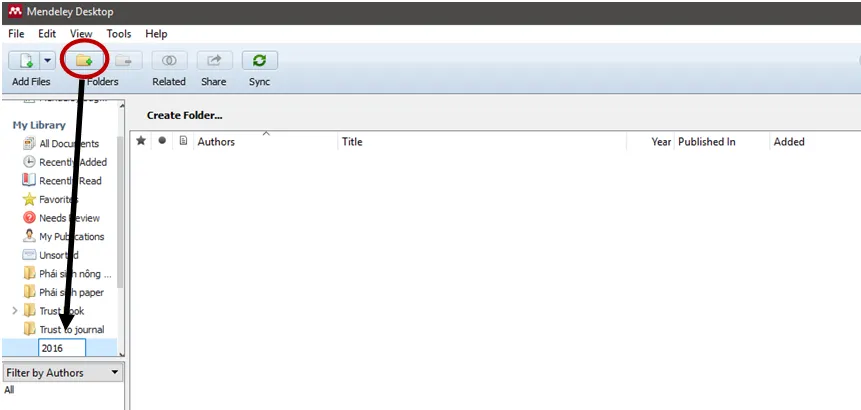Expand the Trust book folder arrow

tap(15, 311)
